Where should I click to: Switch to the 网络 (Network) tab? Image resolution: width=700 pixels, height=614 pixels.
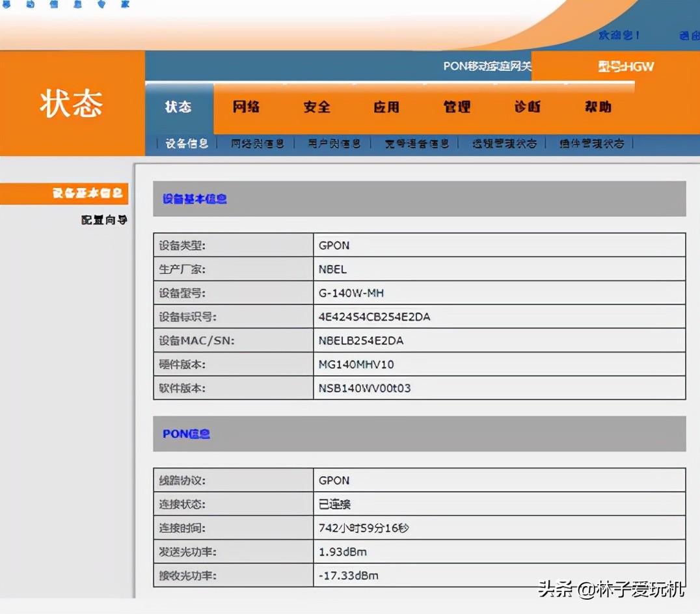(246, 107)
